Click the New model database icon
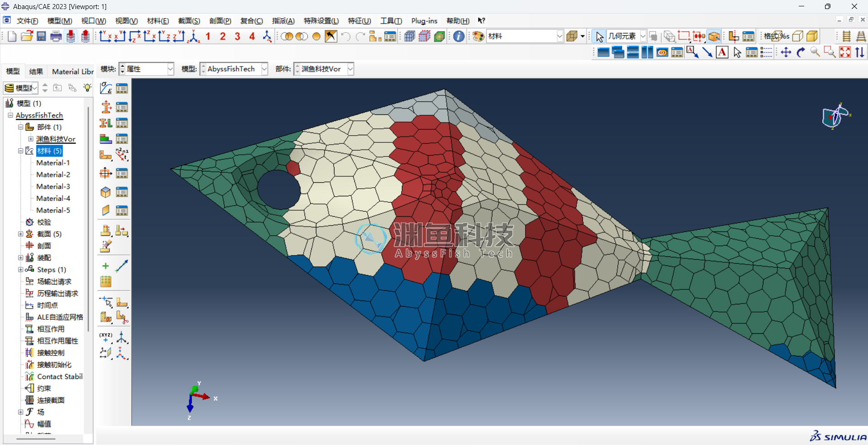The image size is (868, 445). pyautogui.click(x=12, y=36)
